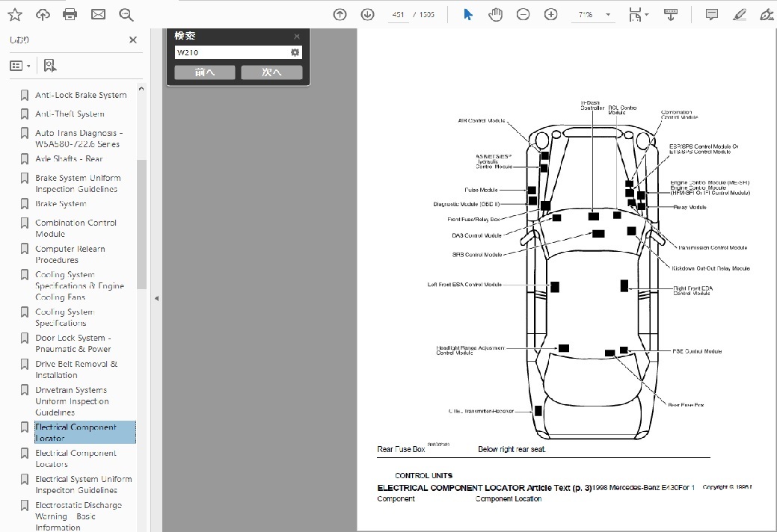Zoom in using the plus icon
Screen dimensions: 777x532
(x=551, y=14)
